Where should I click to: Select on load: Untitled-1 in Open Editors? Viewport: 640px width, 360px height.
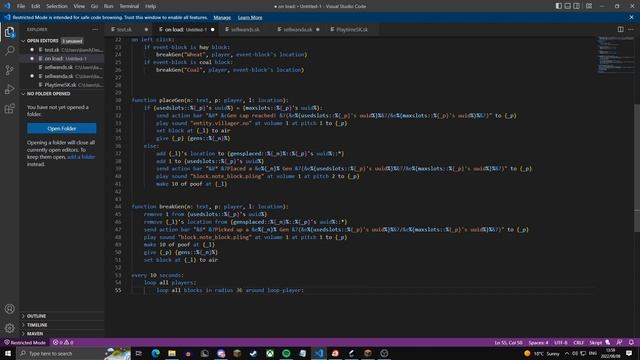(62, 58)
